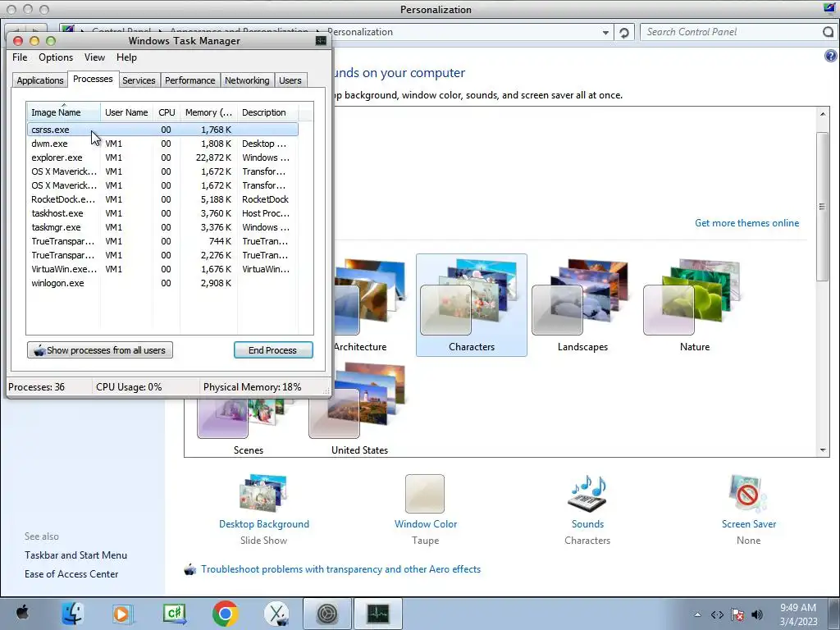Click Show processes from all users
This screenshot has height=630, width=840.
100,350
